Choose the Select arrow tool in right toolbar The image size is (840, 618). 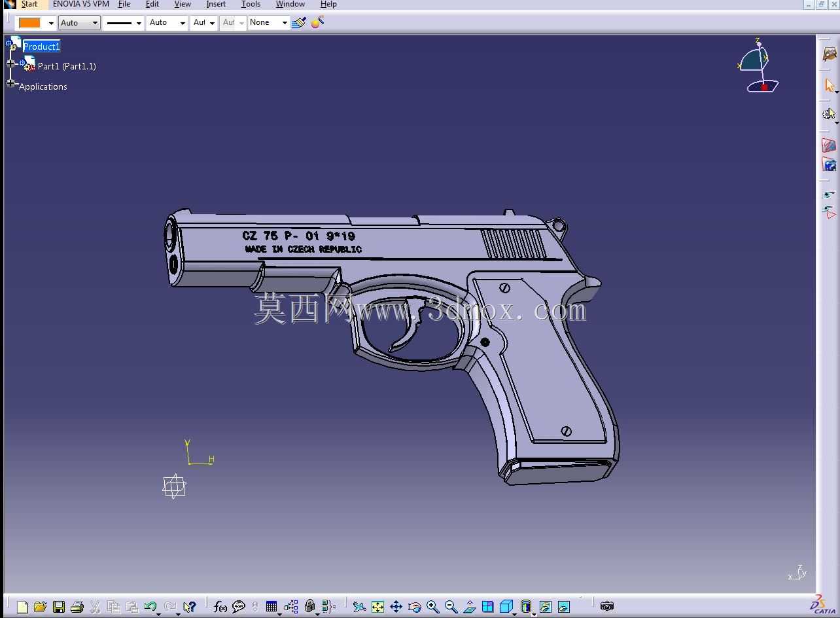830,85
